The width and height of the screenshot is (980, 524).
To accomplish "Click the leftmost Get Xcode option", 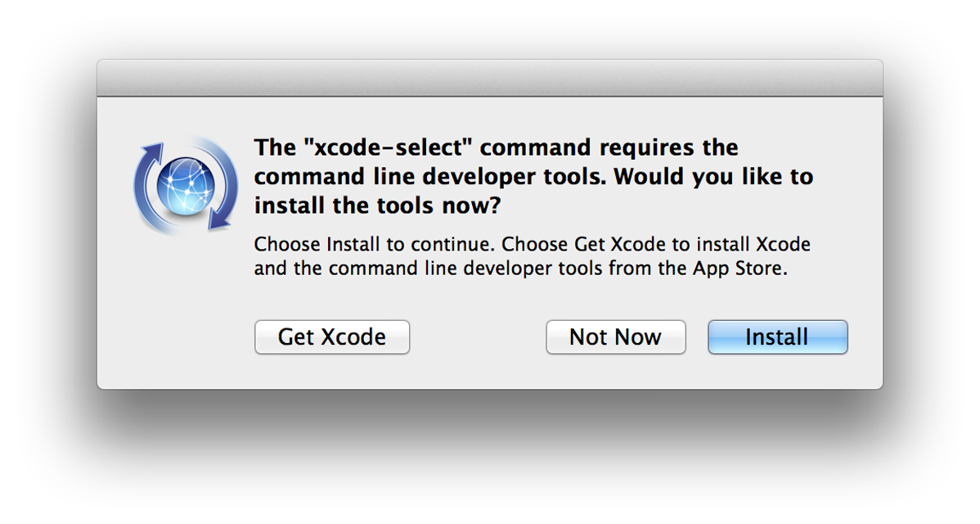I will pos(331,337).
